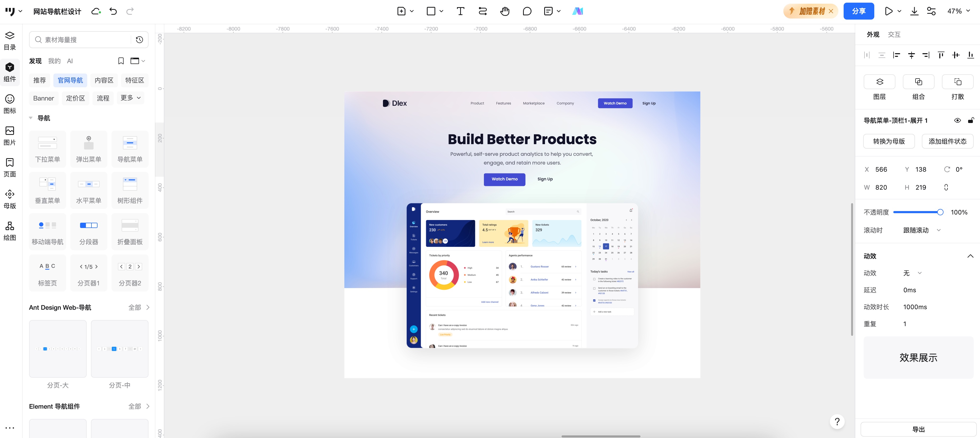Click the vertical canvas scrollbar
980x438 pixels.
852,270
